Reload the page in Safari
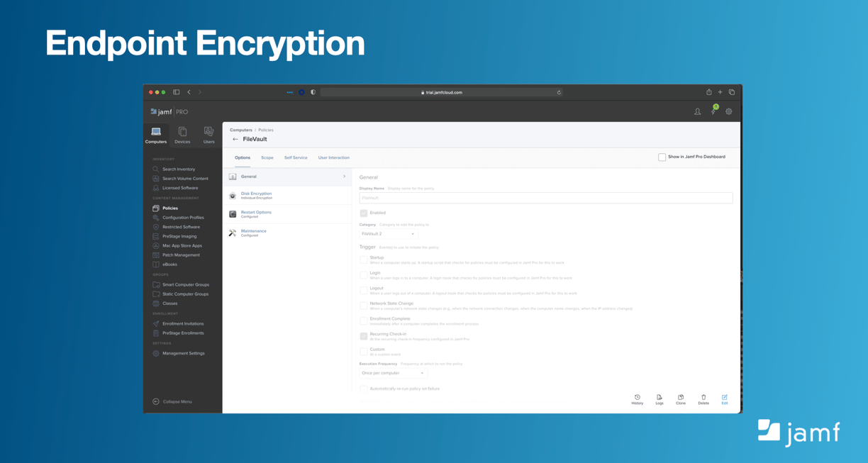868x463 pixels. click(x=559, y=92)
